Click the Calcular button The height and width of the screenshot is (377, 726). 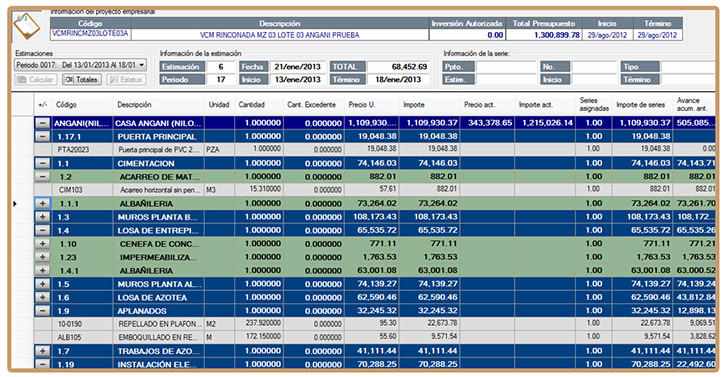[36, 80]
